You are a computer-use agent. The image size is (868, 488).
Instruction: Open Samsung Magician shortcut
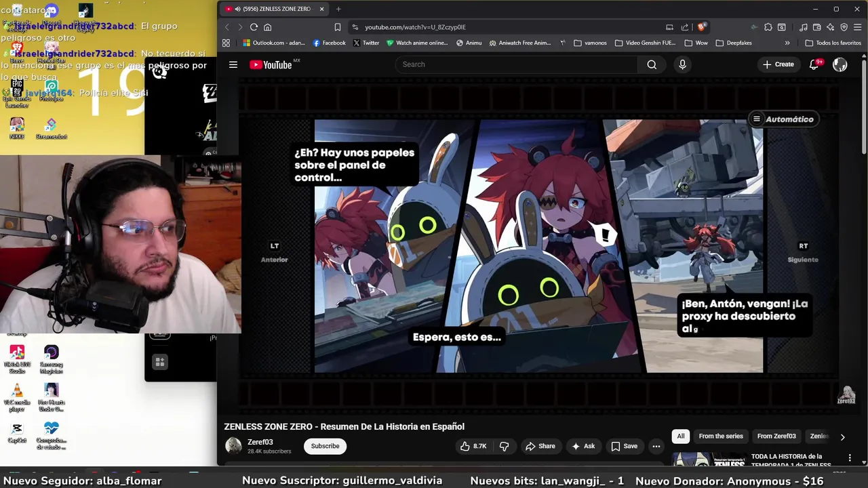click(51, 359)
